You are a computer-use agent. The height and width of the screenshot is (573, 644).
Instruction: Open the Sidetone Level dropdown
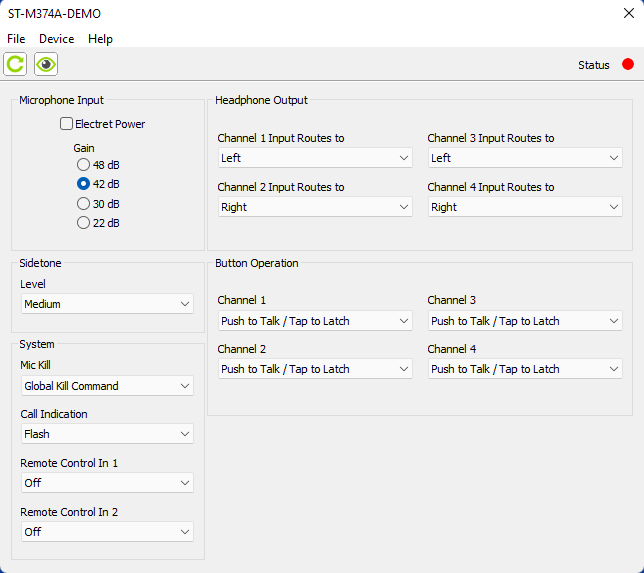pyautogui.click(x=107, y=304)
